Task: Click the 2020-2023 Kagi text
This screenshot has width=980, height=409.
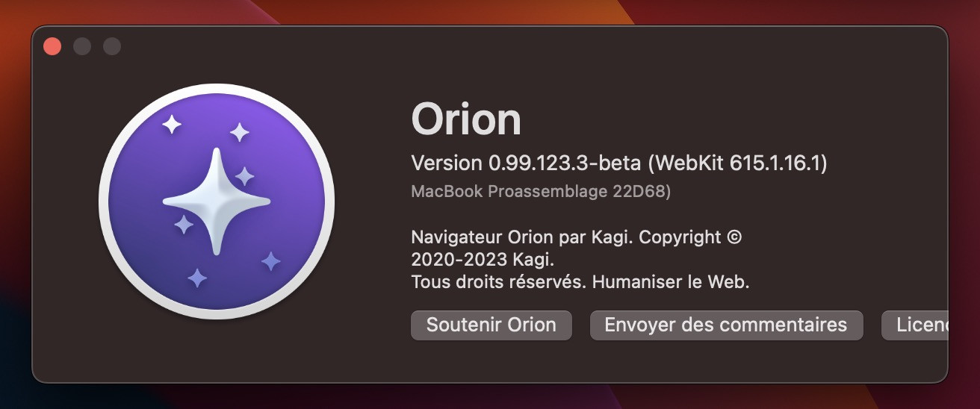Action: (x=483, y=260)
